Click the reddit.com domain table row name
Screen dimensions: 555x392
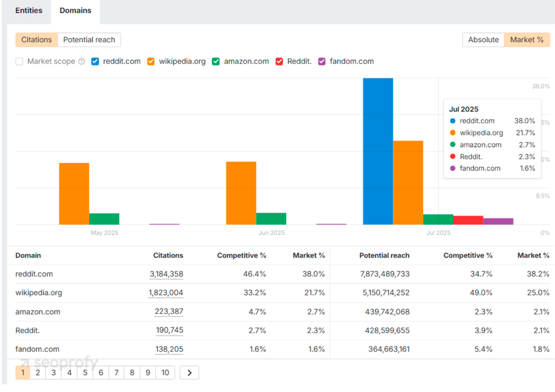34,274
